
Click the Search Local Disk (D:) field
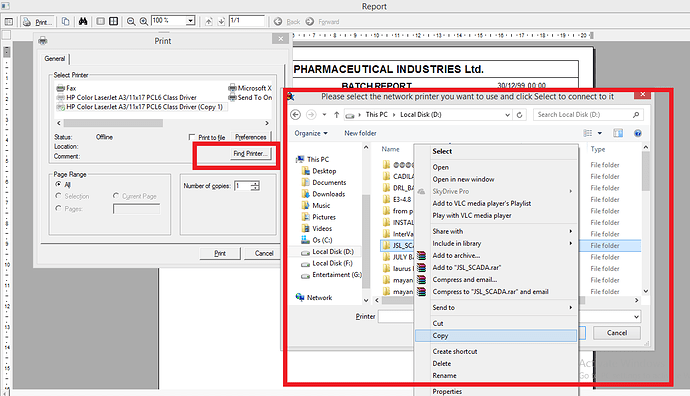pyautogui.click(x=588, y=114)
